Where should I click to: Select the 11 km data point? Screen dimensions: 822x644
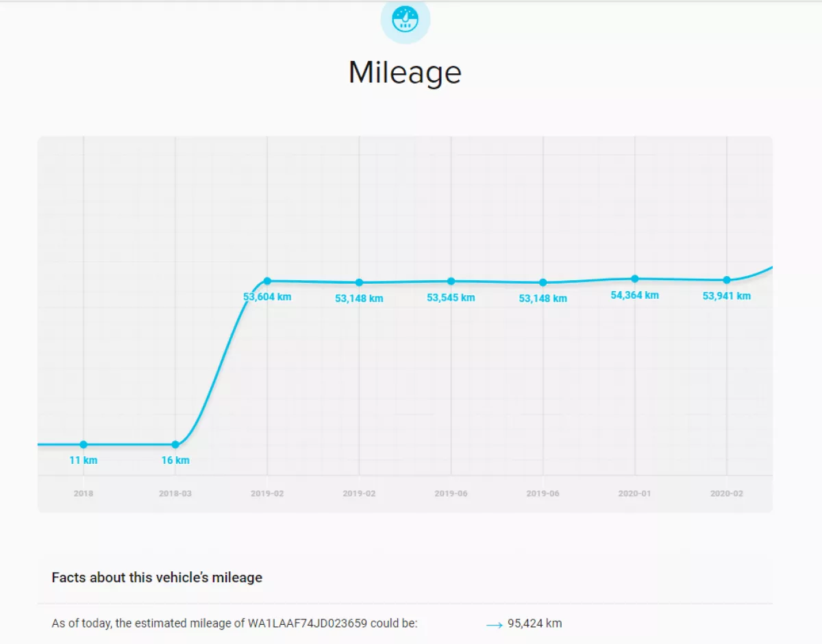(x=84, y=445)
